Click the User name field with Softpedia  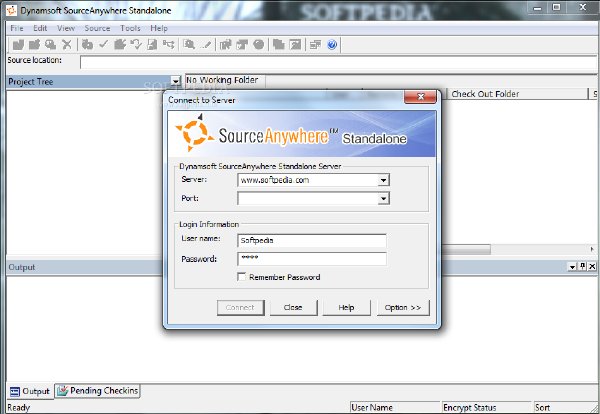coord(311,241)
